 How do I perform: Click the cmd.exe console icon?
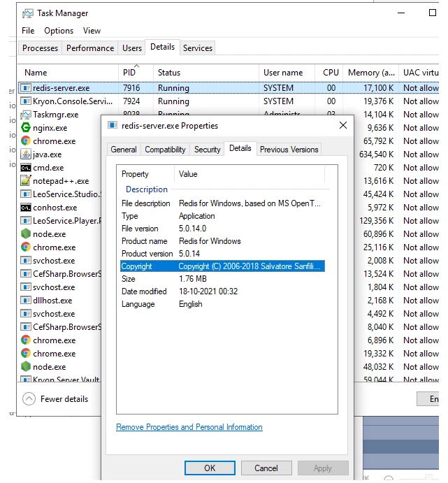[26, 168]
